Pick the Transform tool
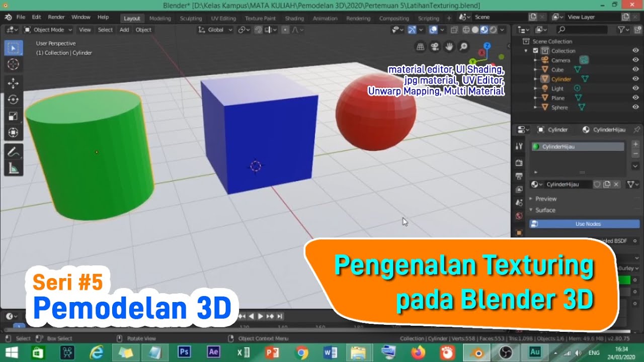The image size is (644, 362). [13, 132]
